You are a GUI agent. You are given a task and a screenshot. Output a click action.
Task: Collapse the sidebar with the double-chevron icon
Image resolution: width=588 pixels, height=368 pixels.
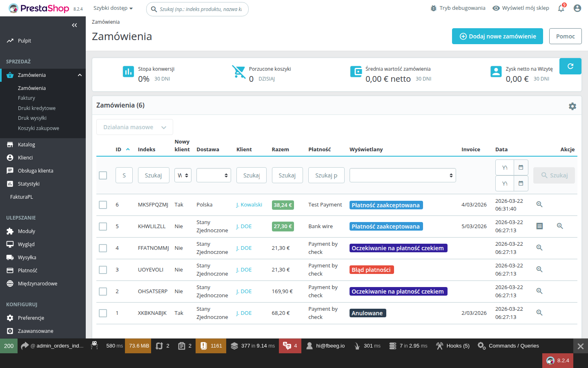coord(74,25)
